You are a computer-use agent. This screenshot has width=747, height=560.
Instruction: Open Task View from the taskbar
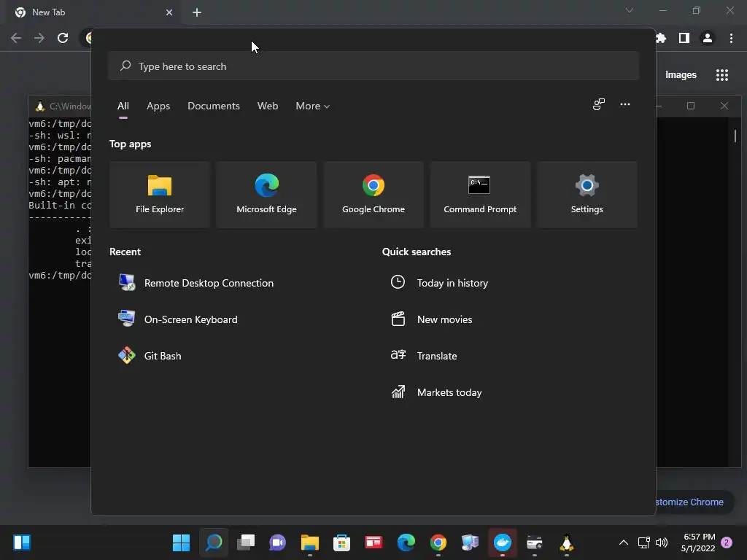pyautogui.click(x=246, y=542)
